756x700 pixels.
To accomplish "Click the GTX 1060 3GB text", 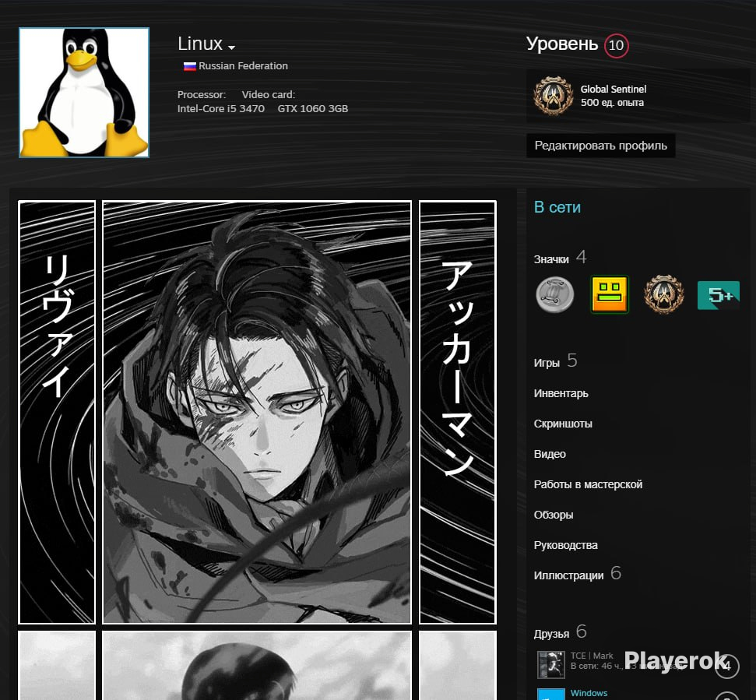I will [312, 109].
